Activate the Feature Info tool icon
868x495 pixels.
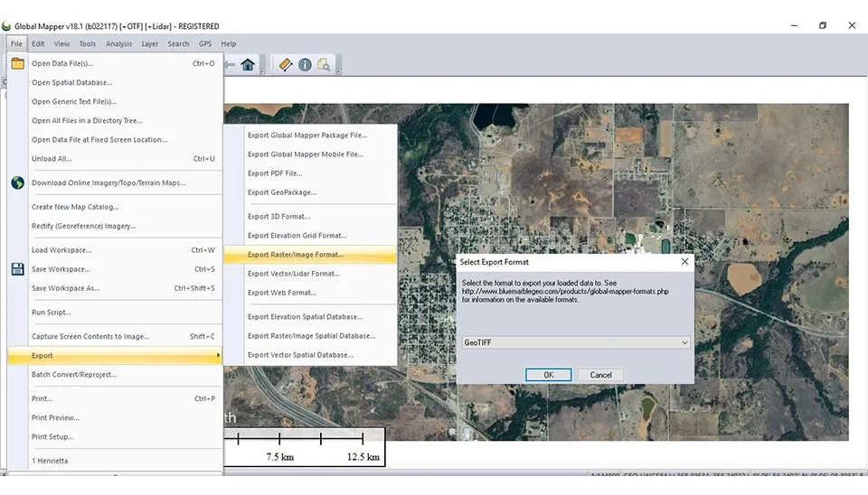click(x=305, y=64)
